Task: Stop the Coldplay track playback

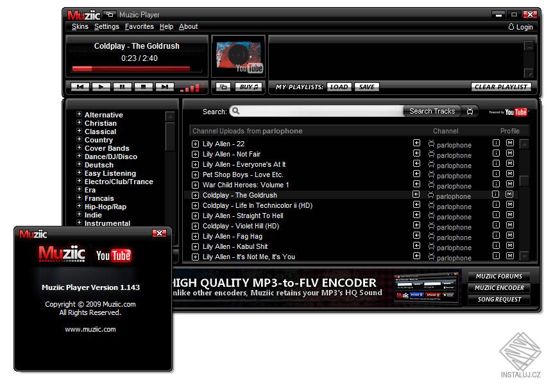Action: (144, 87)
